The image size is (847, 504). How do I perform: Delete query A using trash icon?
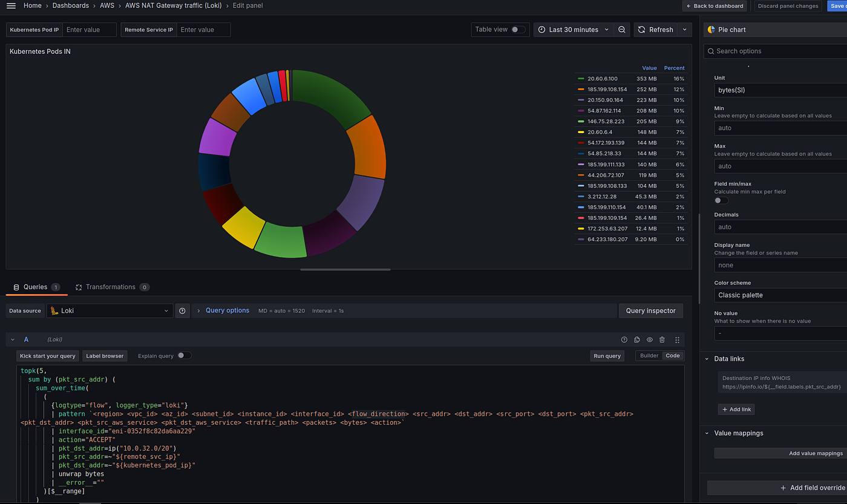662,340
